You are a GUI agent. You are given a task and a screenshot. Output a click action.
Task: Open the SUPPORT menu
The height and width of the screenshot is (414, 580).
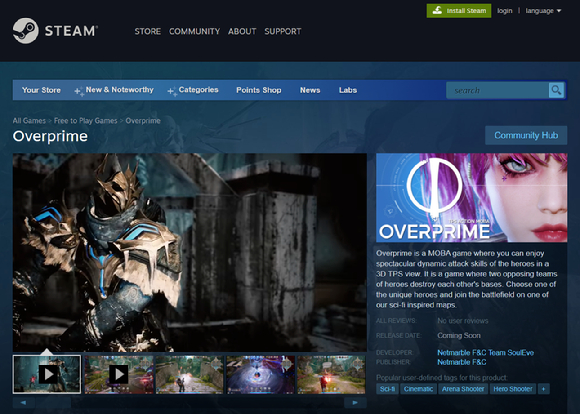(x=283, y=31)
